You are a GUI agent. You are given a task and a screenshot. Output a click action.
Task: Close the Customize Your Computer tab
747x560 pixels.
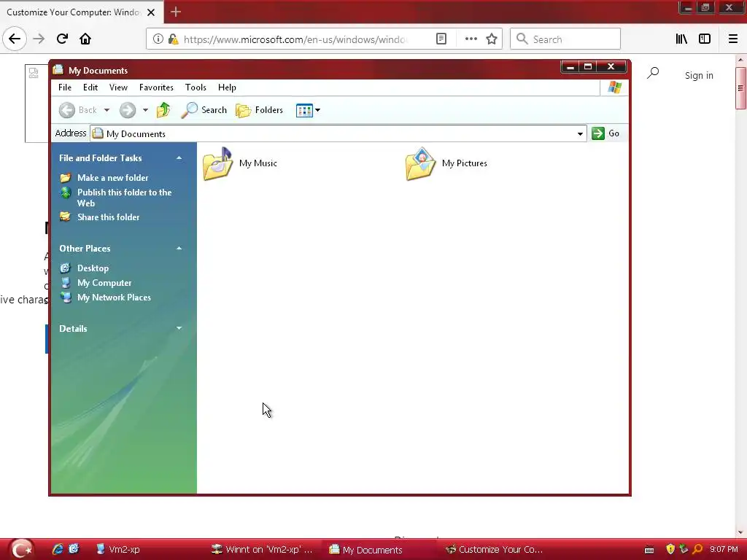151,12
